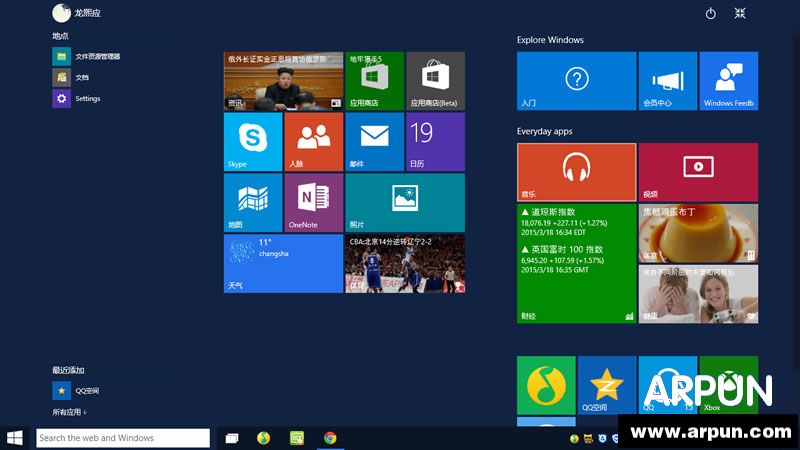Open the gray 应用商店(Beta) tile
Viewport: 800px width, 450px height.
435,81
